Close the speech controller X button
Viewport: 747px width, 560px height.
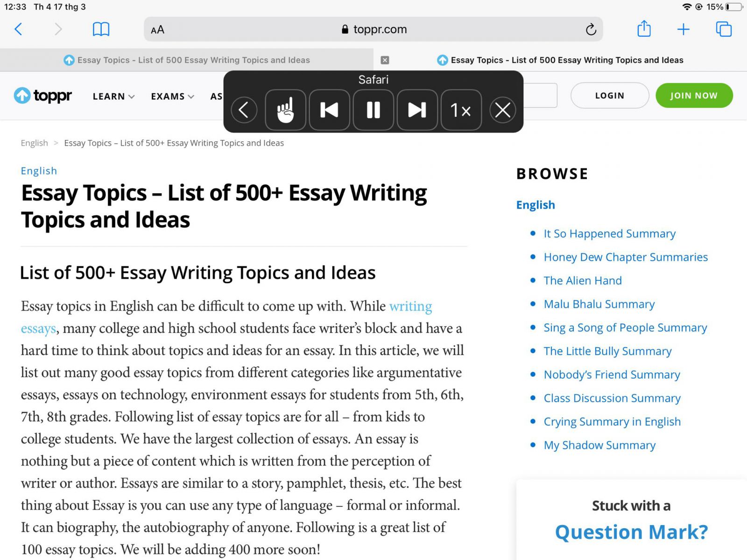point(503,110)
